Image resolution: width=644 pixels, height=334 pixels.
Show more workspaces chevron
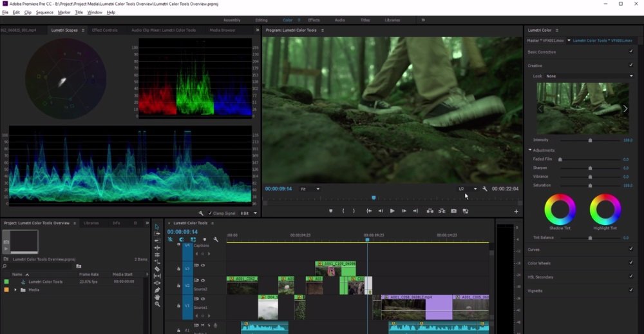tap(423, 20)
